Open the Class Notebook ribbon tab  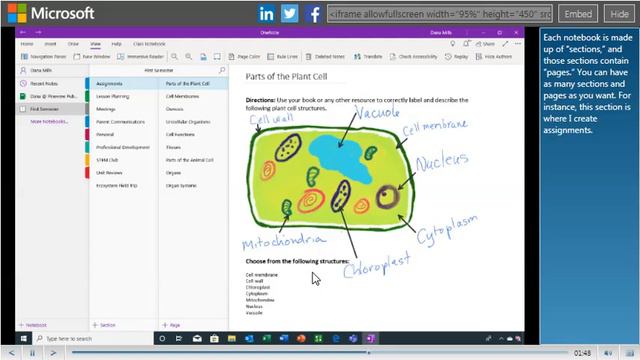pyautogui.click(x=149, y=44)
